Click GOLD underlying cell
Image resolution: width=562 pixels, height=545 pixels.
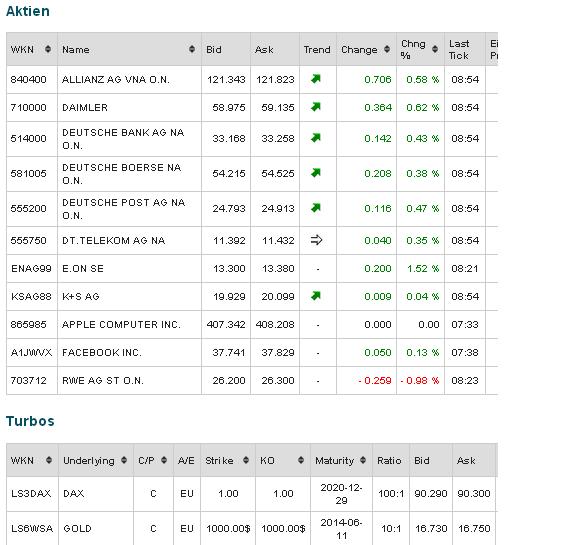96,529
